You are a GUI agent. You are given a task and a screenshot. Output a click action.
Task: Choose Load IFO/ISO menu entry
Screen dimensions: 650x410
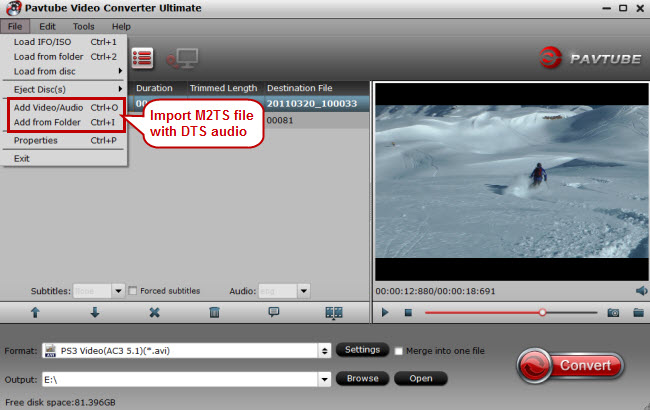point(65,42)
